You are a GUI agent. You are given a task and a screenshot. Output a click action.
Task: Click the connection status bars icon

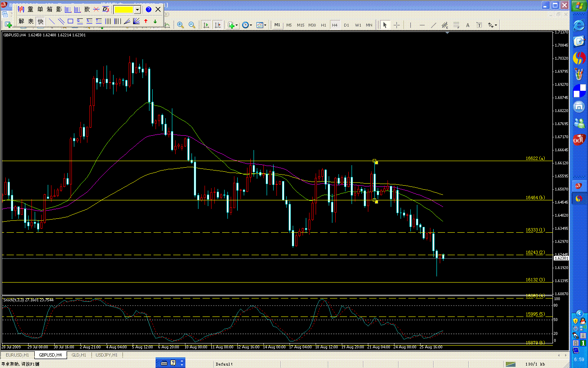coord(510,364)
